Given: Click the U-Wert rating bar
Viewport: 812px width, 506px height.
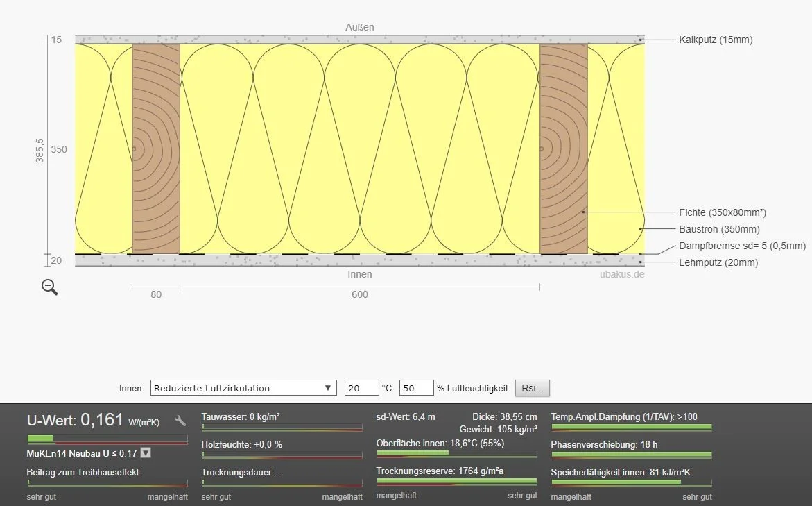Looking at the screenshot, I should [x=107, y=439].
